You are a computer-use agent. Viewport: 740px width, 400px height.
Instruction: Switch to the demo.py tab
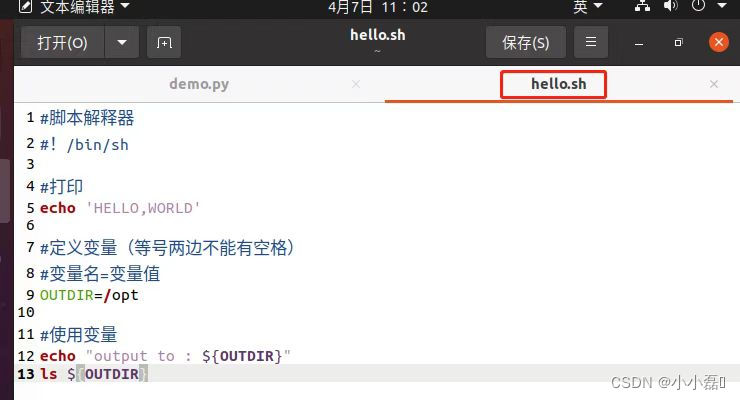coord(199,84)
